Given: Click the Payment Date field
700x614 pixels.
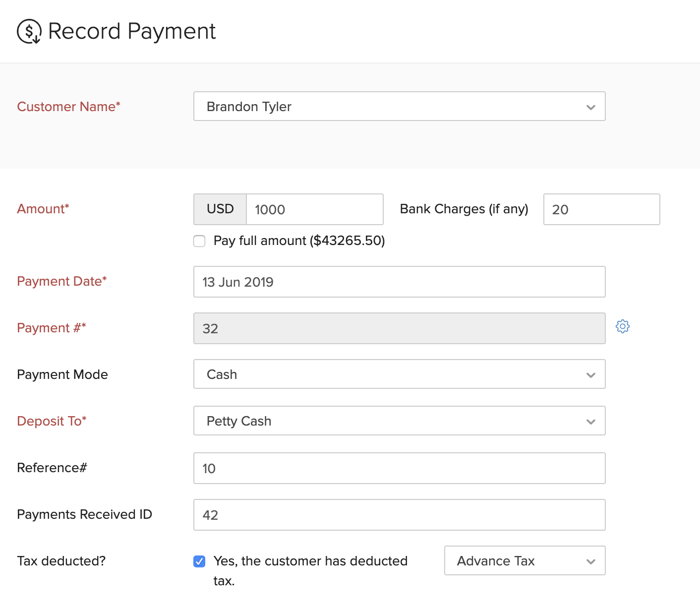Looking at the screenshot, I should click(x=399, y=282).
